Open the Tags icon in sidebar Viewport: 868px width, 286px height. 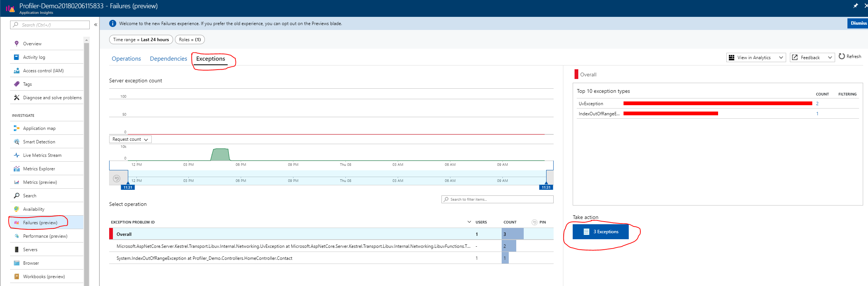pyautogui.click(x=16, y=84)
